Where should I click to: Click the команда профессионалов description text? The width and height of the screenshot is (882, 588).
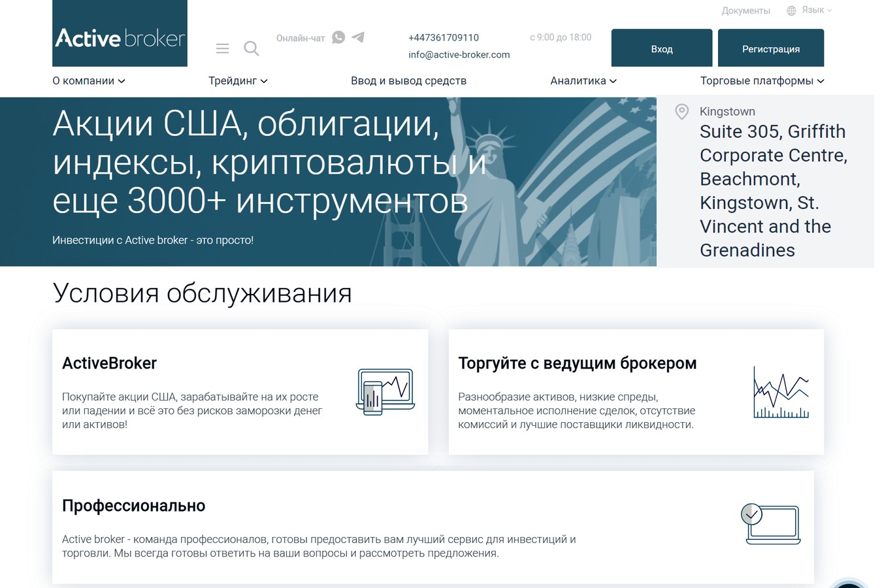click(319, 546)
